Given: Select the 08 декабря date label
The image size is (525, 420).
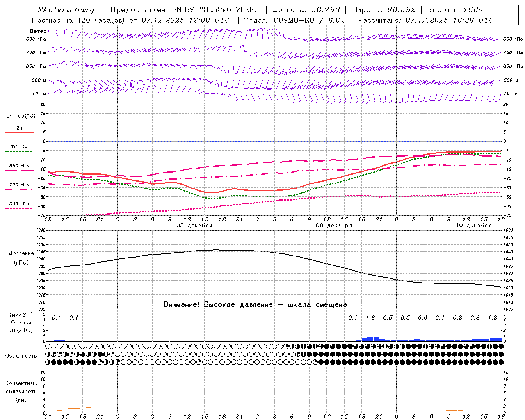Looking at the screenshot, I should pos(194,226).
